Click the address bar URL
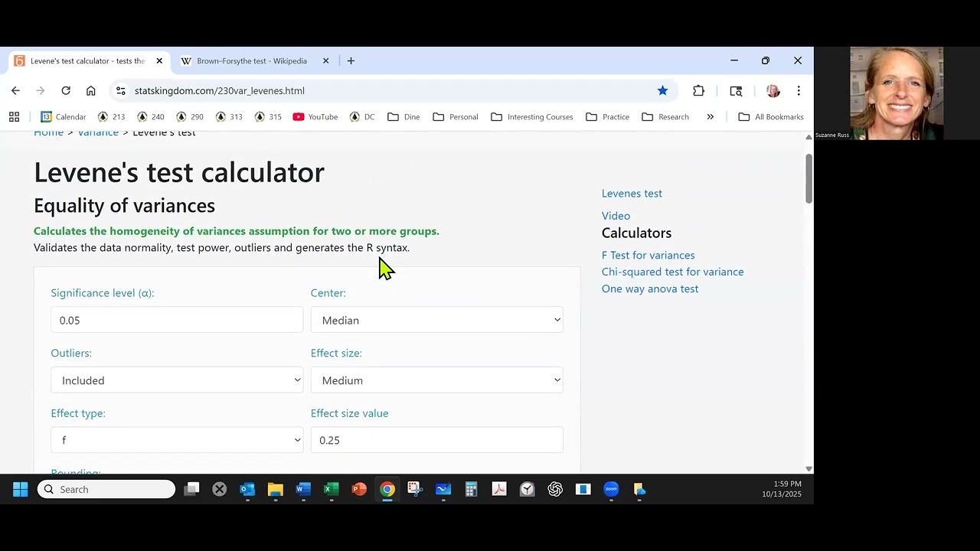Screen dimensions: 980x551 pos(220,90)
